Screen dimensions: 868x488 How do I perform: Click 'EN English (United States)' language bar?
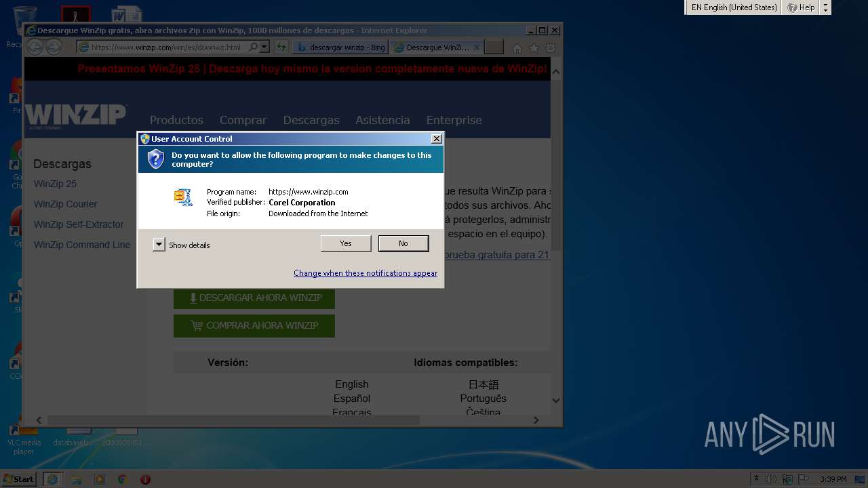pyautogui.click(x=734, y=7)
